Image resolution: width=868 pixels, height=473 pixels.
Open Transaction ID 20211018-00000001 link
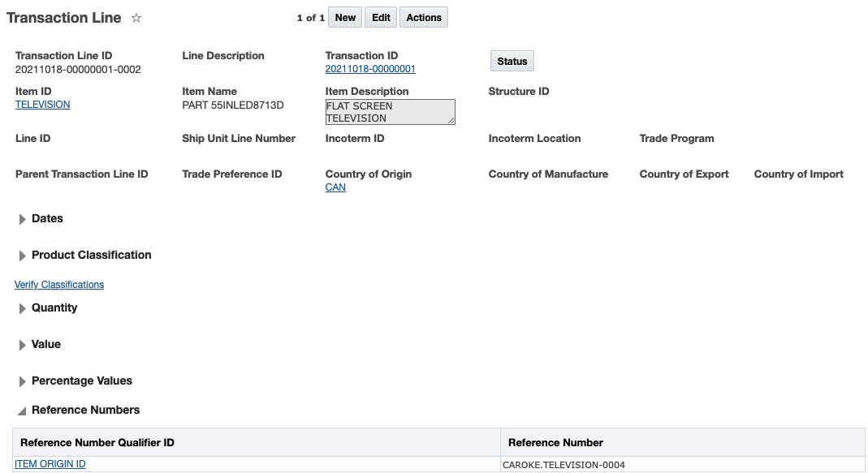tap(370, 69)
